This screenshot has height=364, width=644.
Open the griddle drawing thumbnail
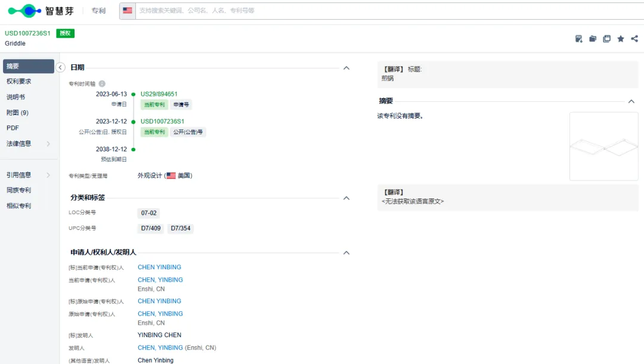[x=603, y=147]
